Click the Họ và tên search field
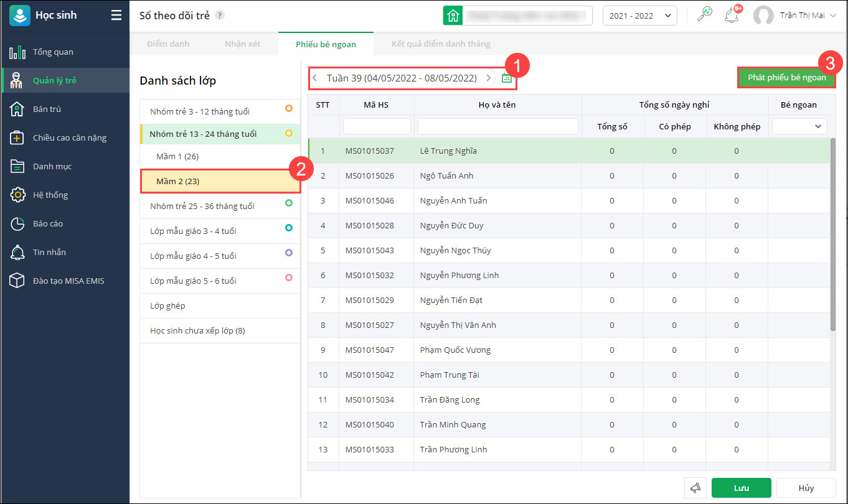The image size is (848, 504). [x=497, y=126]
